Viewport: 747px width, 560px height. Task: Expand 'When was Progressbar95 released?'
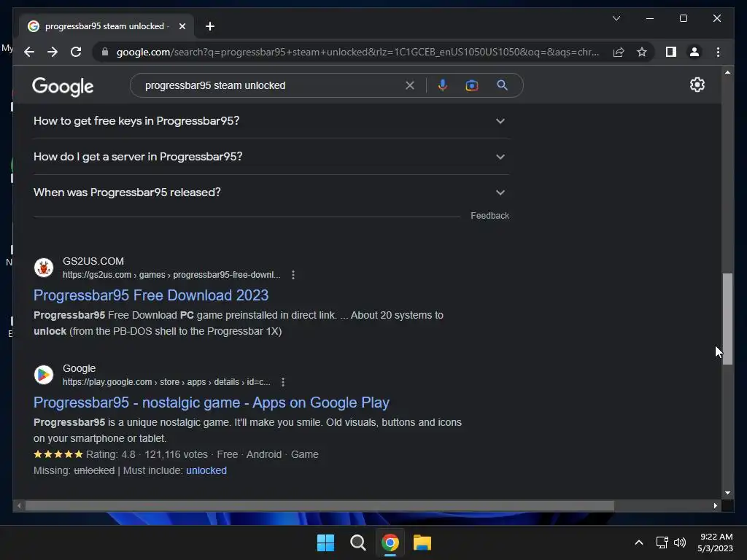(x=271, y=192)
